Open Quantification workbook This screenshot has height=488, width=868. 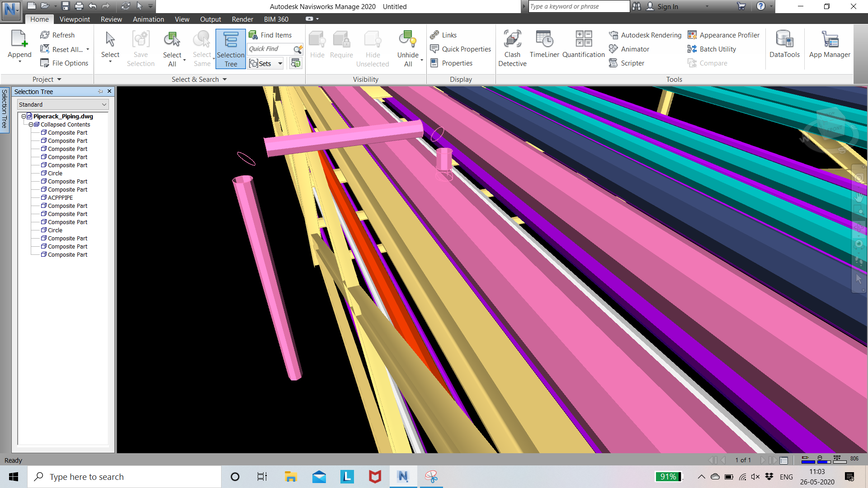(583, 45)
